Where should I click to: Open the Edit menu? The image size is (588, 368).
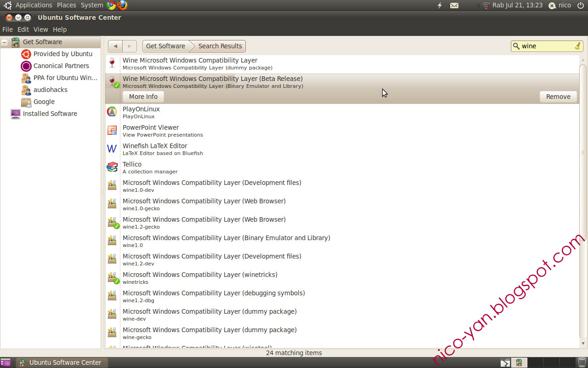(23, 29)
